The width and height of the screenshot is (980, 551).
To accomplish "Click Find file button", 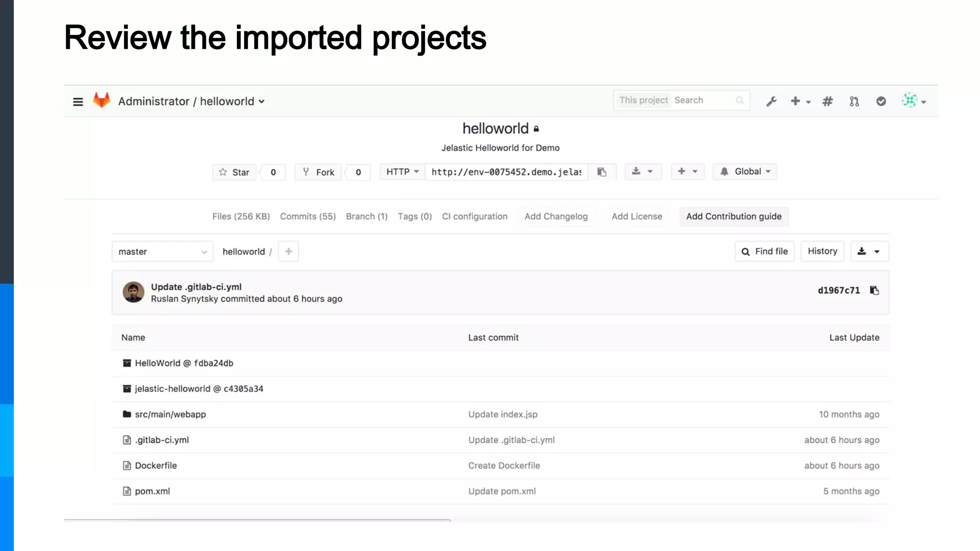I will tap(764, 251).
